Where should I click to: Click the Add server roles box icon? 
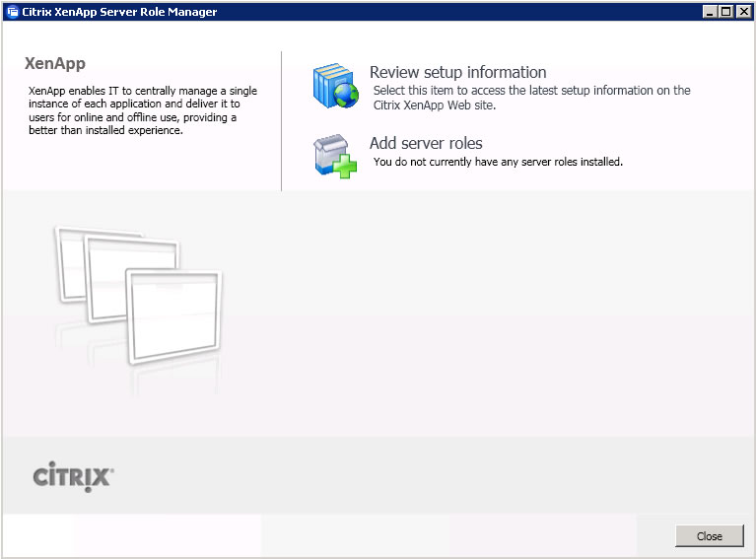click(x=335, y=157)
